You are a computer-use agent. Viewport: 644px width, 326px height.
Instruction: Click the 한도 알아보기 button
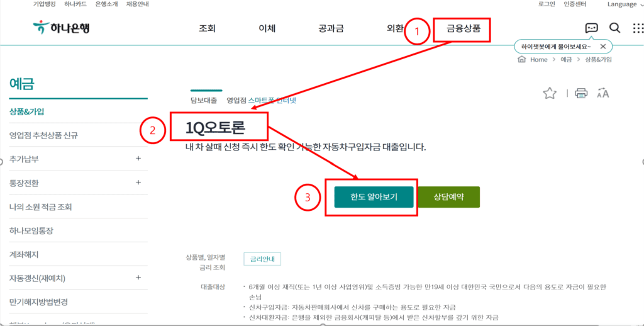coord(374,197)
